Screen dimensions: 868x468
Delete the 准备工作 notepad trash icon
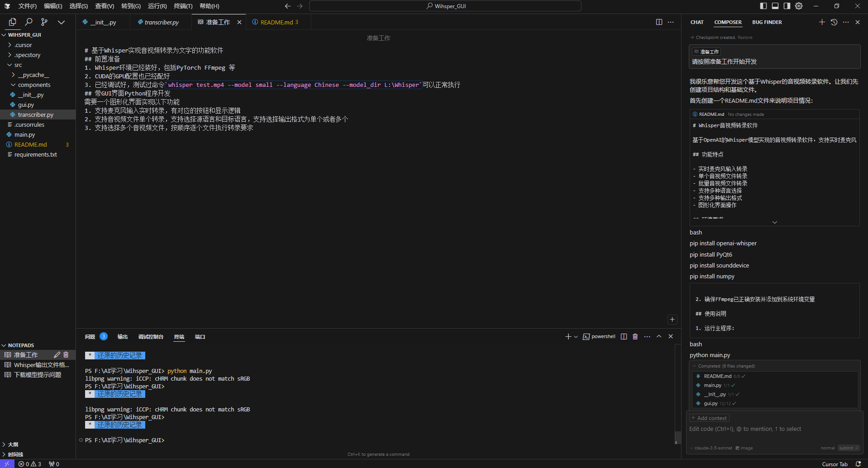(66, 355)
